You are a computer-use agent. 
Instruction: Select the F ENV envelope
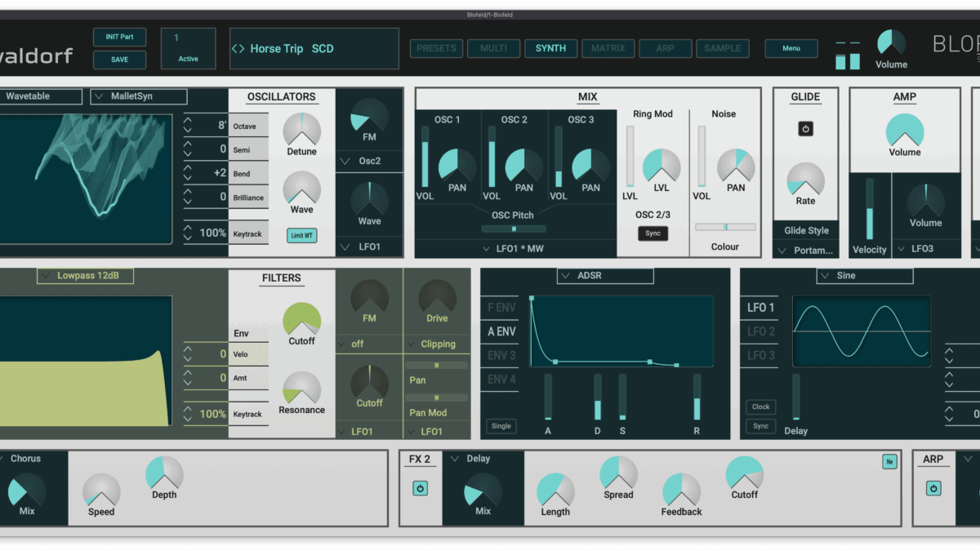501,308
